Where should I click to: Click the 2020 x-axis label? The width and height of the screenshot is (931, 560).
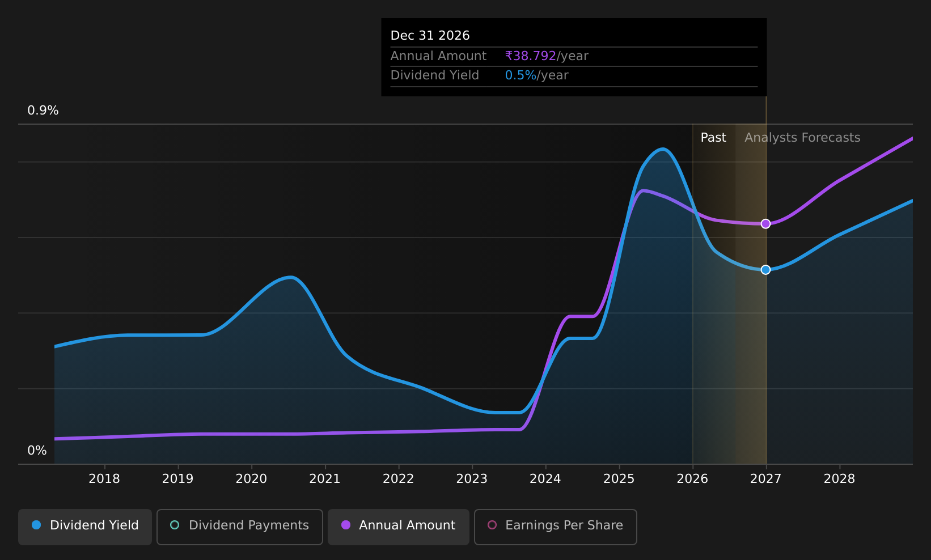[251, 479]
